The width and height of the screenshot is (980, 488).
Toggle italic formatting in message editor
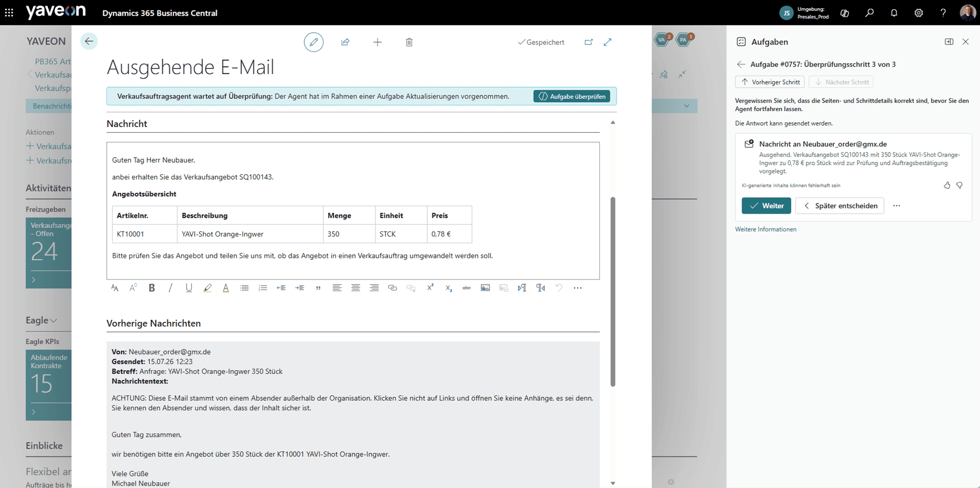tap(170, 288)
